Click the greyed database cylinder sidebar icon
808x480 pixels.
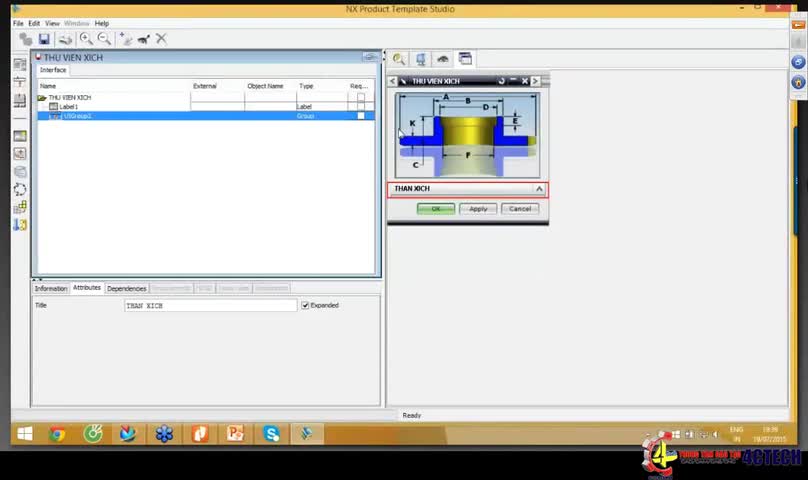(x=20, y=172)
